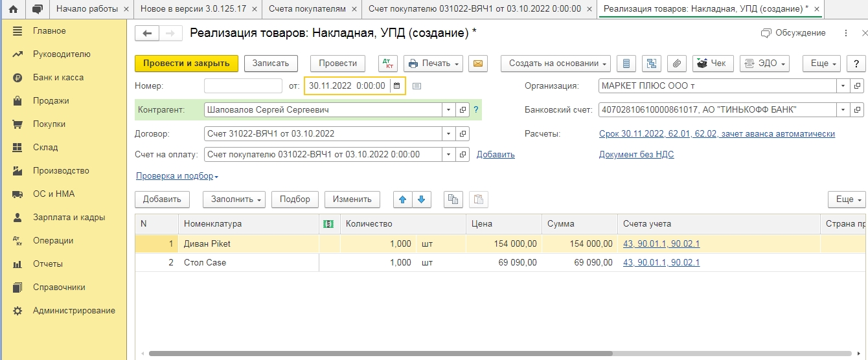
Task: Click Чек button
Action: pyautogui.click(x=713, y=63)
